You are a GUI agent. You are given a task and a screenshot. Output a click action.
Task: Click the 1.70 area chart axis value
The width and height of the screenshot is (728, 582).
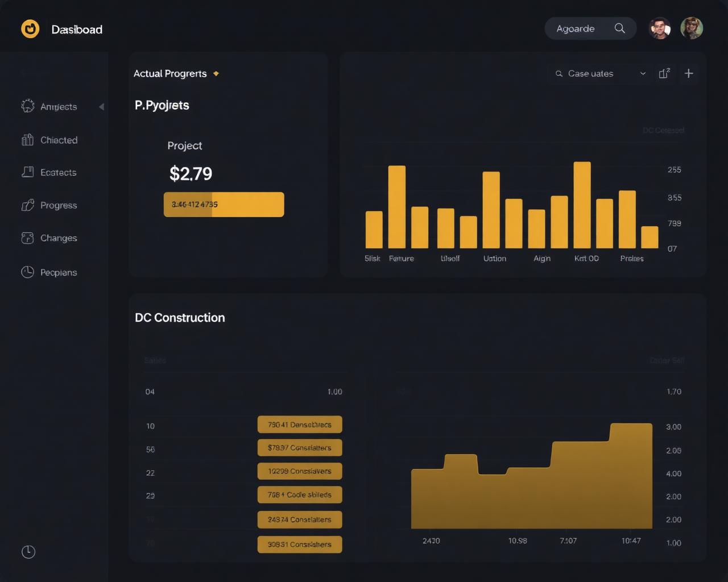[674, 391]
